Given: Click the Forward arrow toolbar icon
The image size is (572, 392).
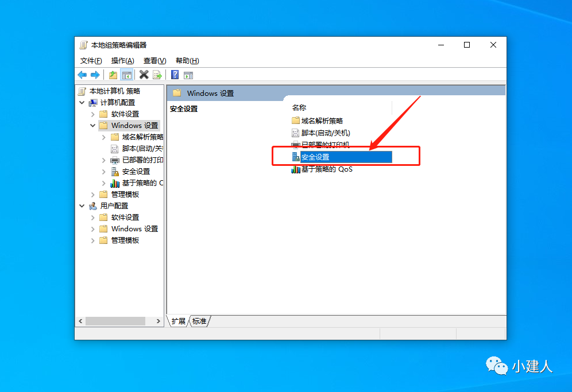Looking at the screenshot, I should (x=95, y=75).
